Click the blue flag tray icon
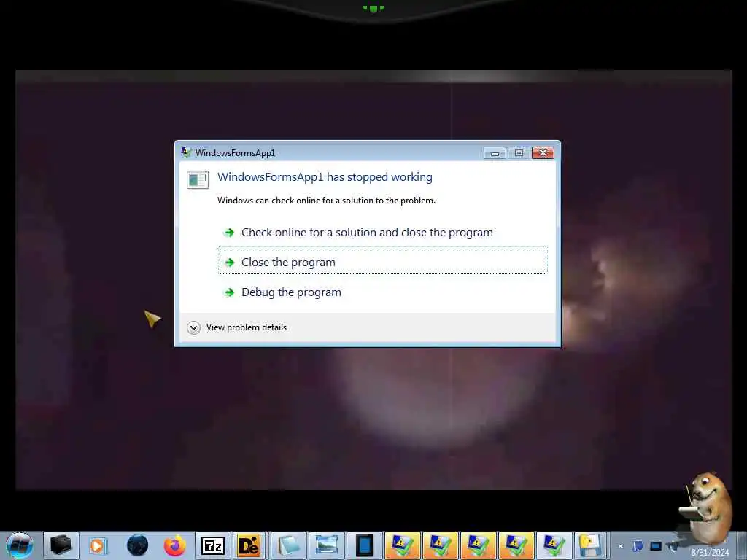This screenshot has width=747, height=560. (638, 546)
